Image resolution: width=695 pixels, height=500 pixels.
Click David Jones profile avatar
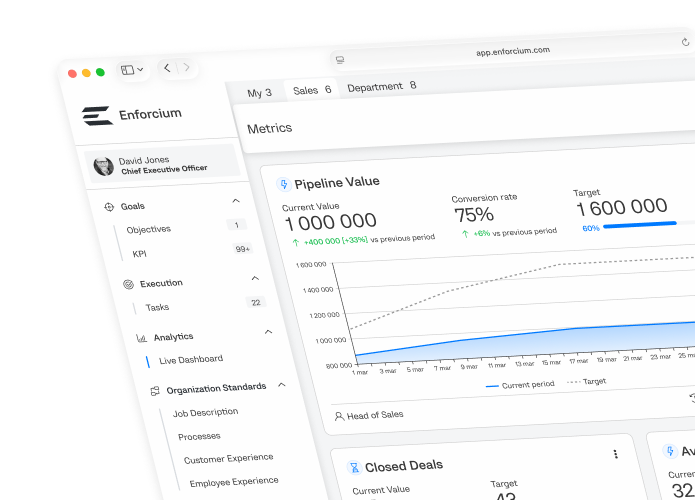click(x=103, y=166)
